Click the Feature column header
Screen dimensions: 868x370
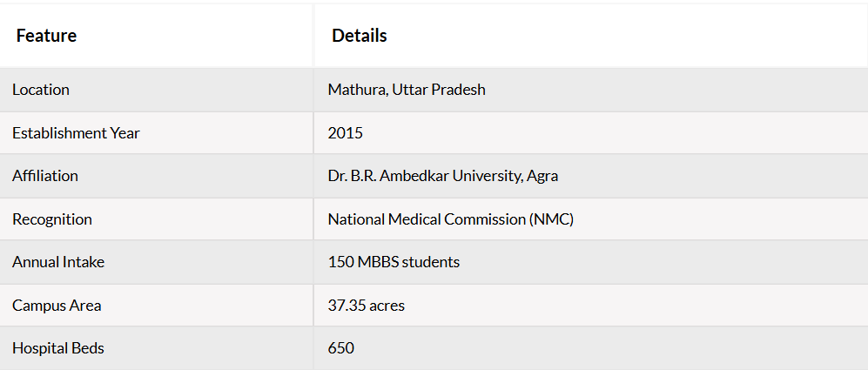click(46, 36)
